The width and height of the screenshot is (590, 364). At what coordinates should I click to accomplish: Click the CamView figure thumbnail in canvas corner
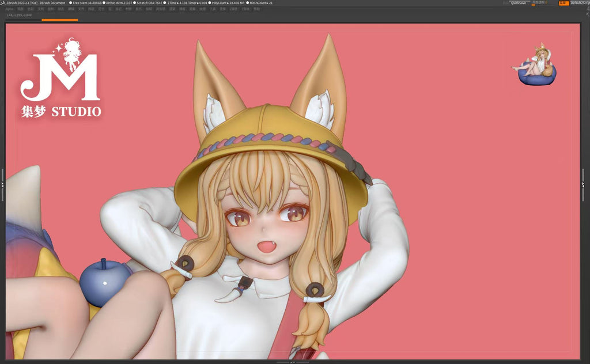point(535,65)
